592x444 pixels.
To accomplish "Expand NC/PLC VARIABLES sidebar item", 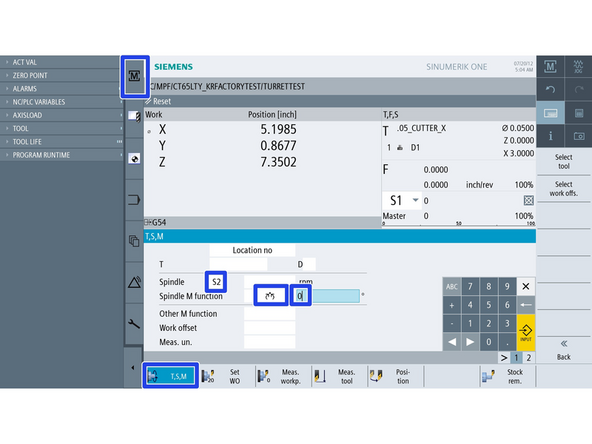I will 61,102.
